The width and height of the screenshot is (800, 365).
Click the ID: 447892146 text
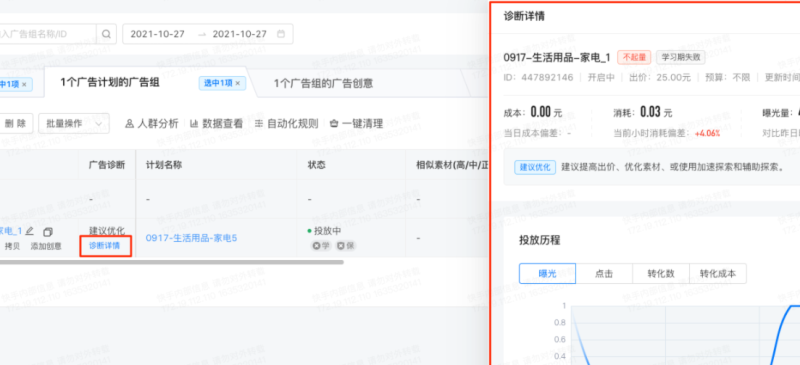coord(538,78)
